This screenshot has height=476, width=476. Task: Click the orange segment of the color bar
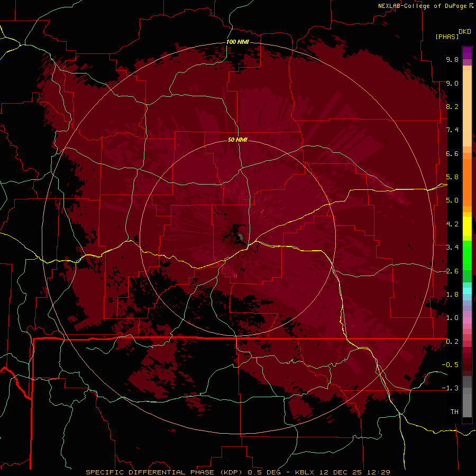pos(467,182)
